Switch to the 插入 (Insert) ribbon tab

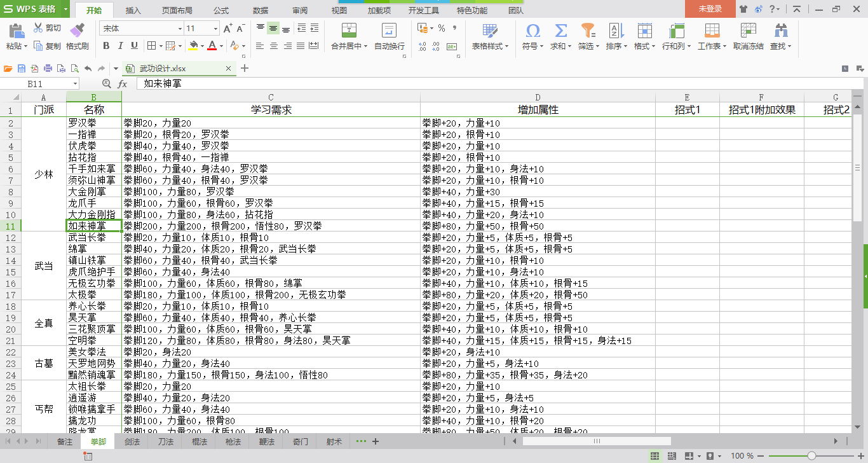pos(133,10)
